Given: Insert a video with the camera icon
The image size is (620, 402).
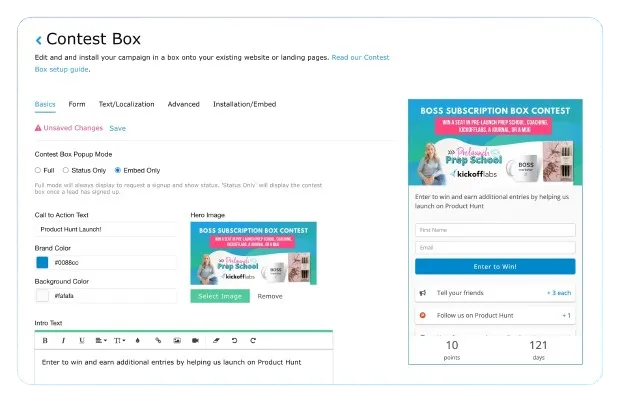Looking at the screenshot, I should click(196, 340).
